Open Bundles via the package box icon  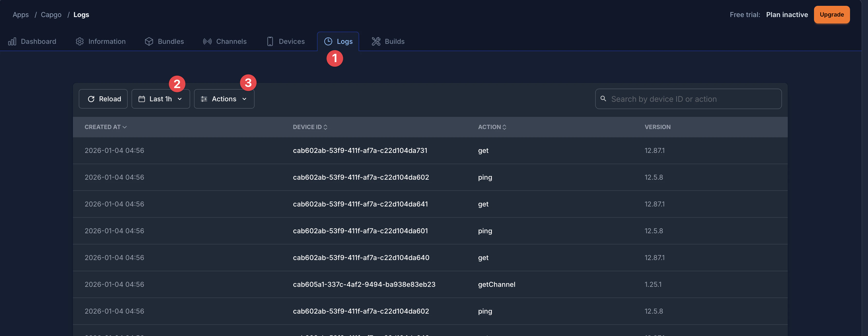click(x=149, y=41)
